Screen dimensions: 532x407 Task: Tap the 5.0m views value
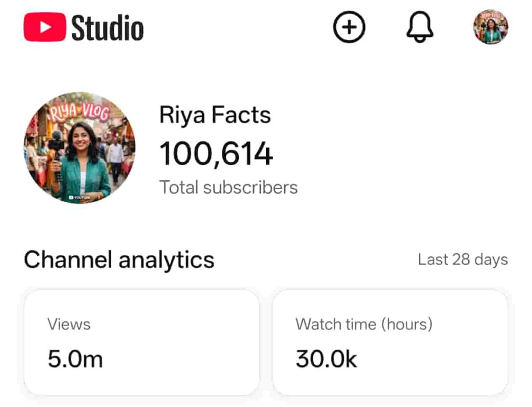tap(75, 359)
